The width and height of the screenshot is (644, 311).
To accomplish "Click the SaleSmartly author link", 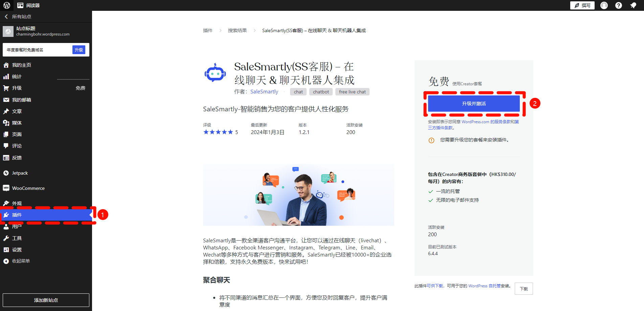I will tap(264, 92).
